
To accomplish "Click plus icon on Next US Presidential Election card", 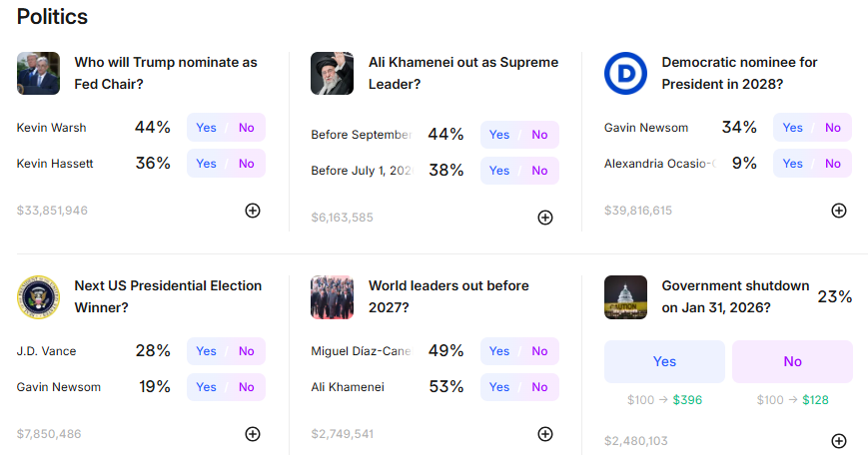I will [x=253, y=434].
